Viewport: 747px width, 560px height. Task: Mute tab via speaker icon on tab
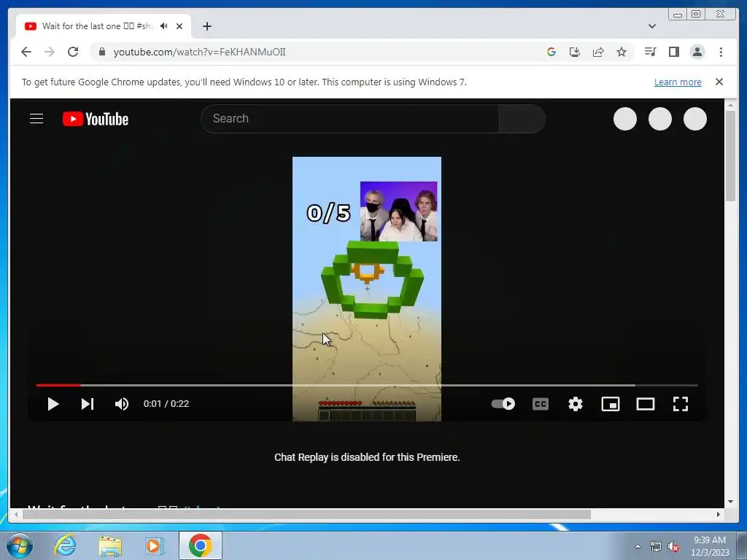point(164,26)
